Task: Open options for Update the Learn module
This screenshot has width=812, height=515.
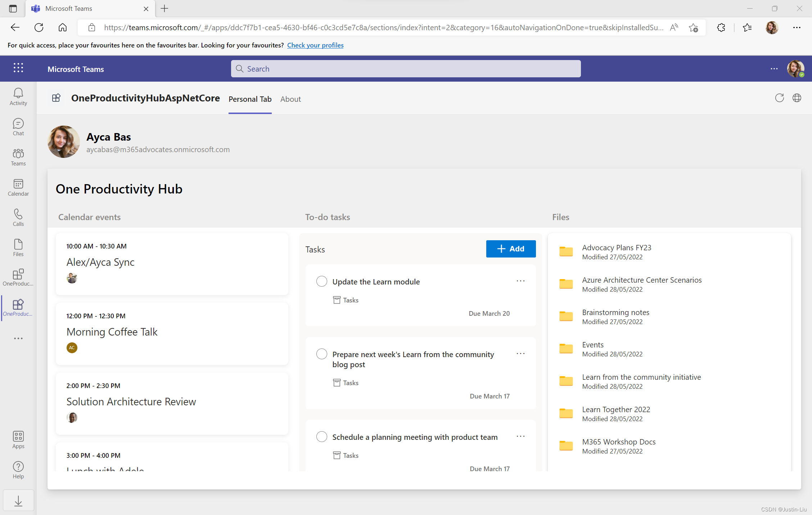Action: point(520,281)
